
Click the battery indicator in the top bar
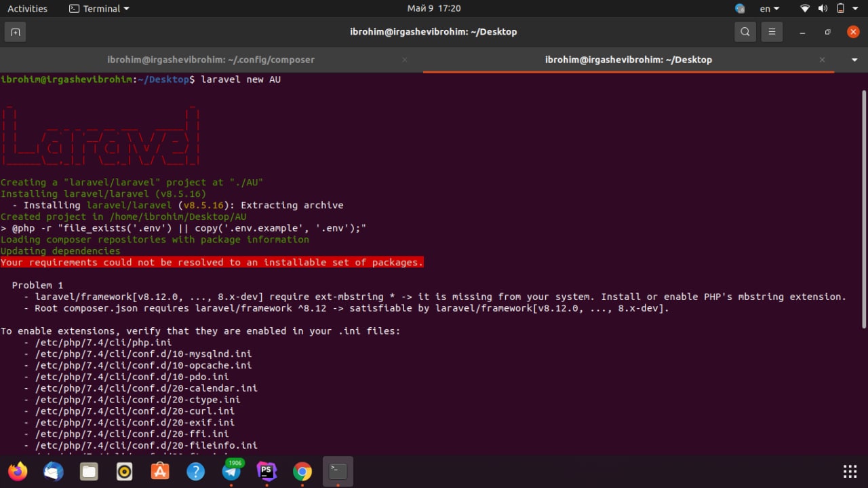pos(841,9)
